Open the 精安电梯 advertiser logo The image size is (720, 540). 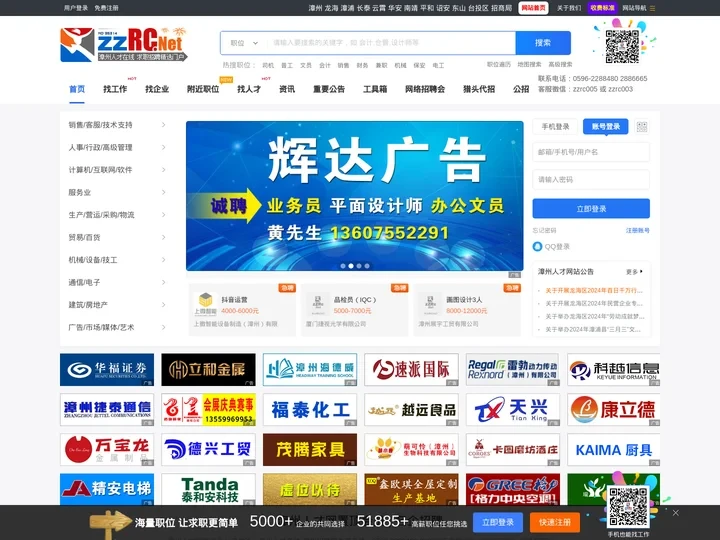pos(107,489)
